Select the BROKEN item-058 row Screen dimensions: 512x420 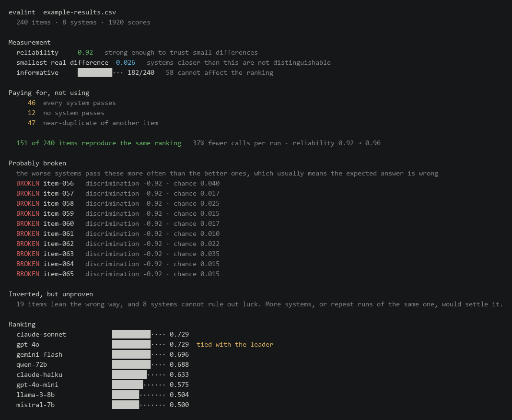click(x=118, y=203)
